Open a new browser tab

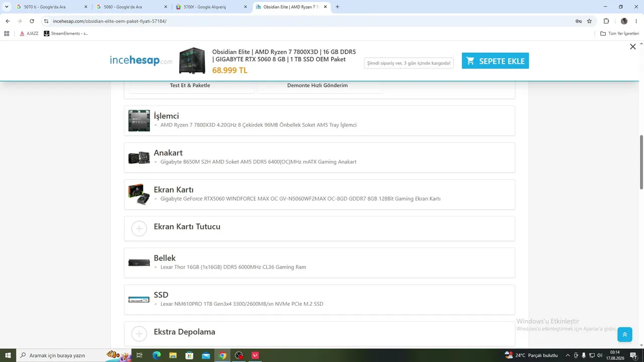pyautogui.click(x=337, y=7)
